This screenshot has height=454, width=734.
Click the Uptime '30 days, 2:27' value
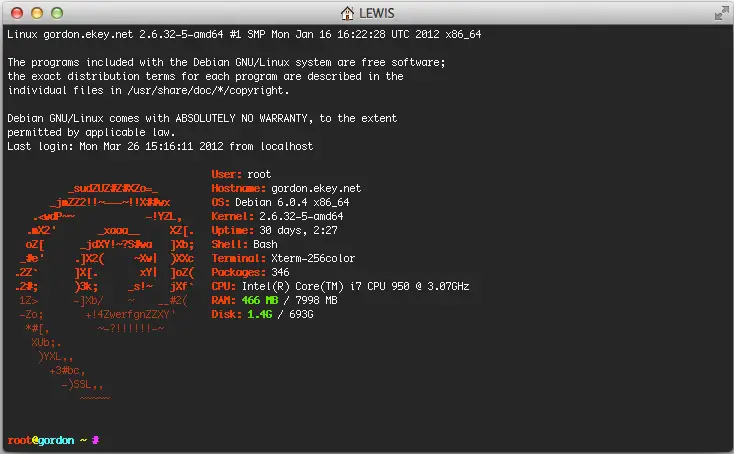298,230
